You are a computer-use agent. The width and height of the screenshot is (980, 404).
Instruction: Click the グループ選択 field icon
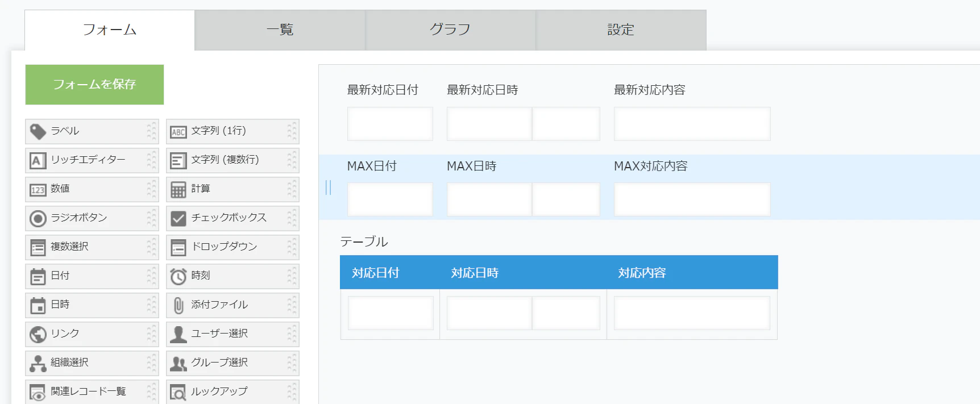pyautogui.click(x=178, y=364)
